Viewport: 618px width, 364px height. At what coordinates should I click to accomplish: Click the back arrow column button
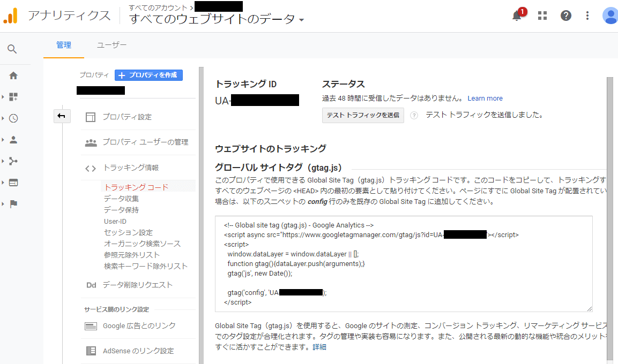(62, 116)
